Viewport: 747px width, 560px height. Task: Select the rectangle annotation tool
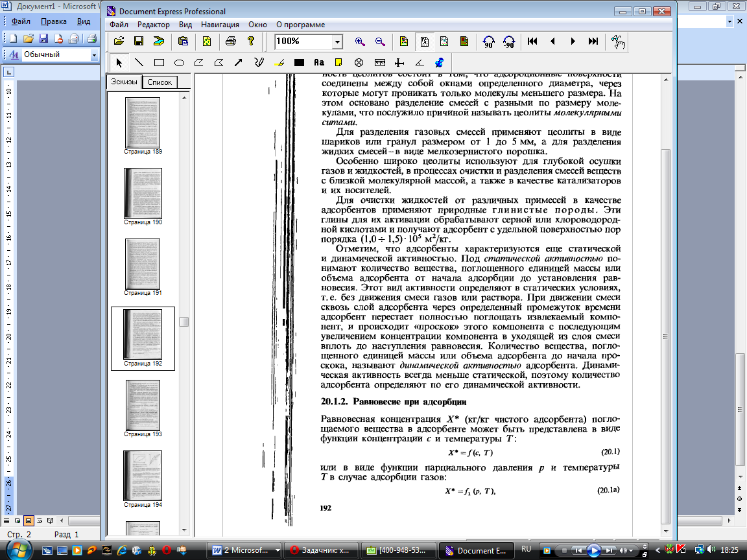159,62
